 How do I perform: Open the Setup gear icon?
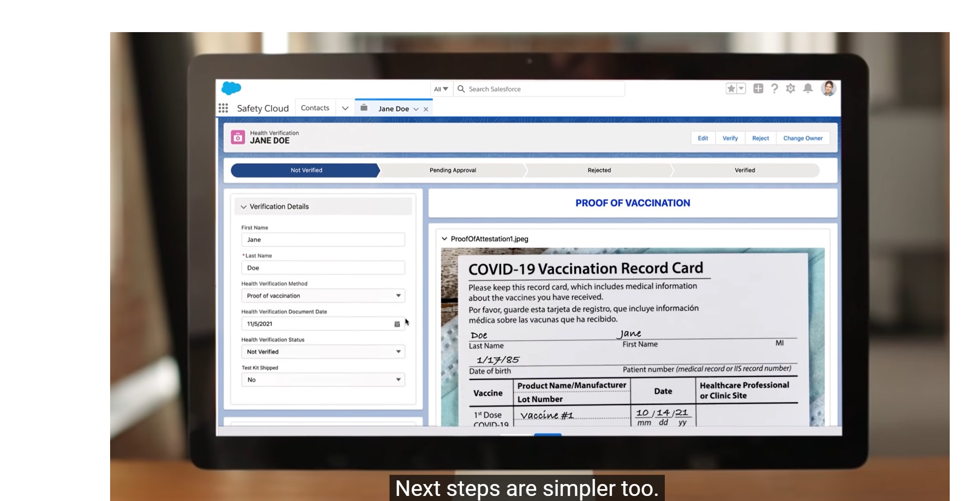point(791,89)
